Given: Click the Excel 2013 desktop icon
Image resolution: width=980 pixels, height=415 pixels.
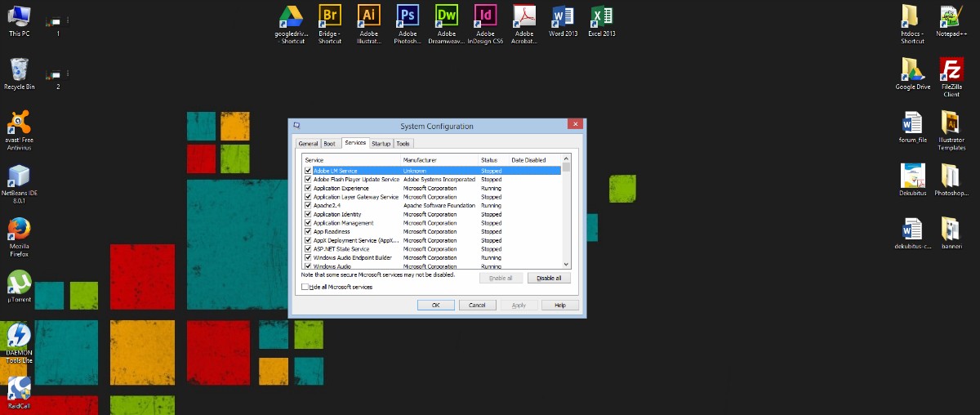Looking at the screenshot, I should pos(602,16).
